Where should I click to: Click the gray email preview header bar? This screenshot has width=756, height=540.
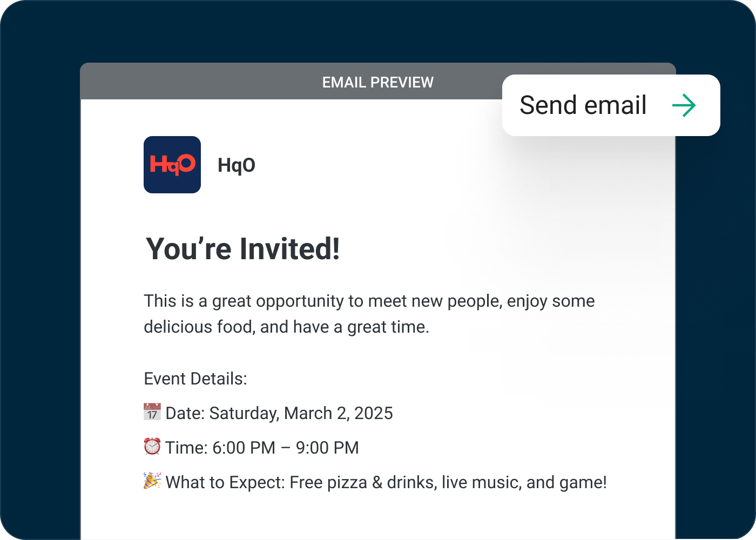point(216,82)
